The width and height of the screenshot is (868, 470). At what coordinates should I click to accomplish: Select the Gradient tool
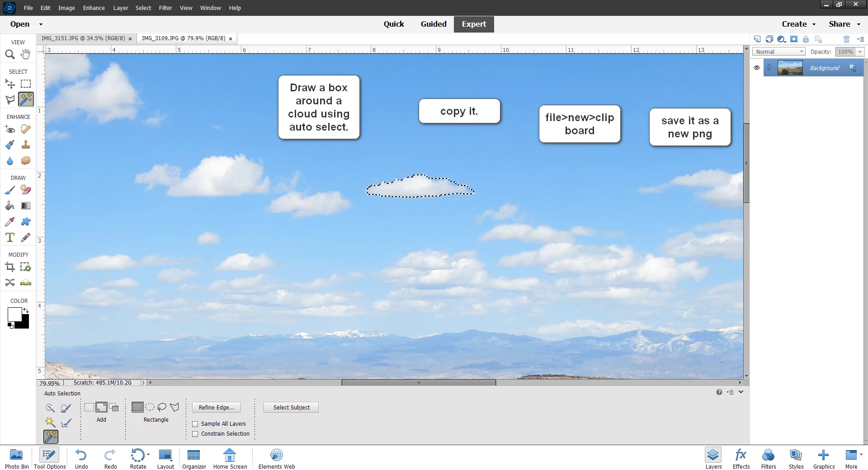[26, 206]
